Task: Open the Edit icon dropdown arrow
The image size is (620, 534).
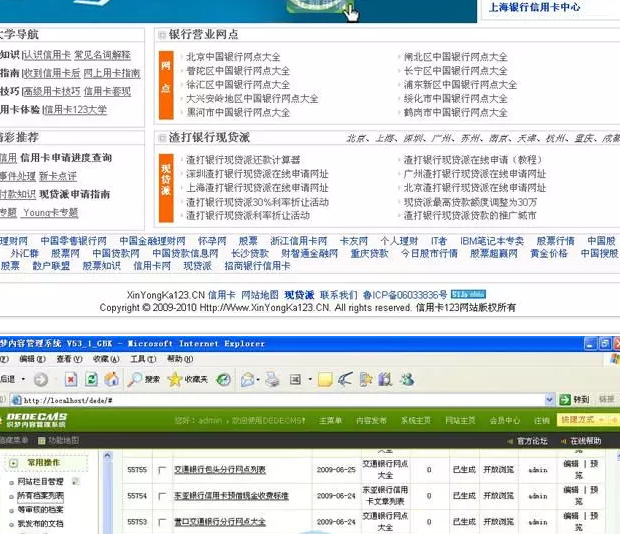Action: [310, 380]
